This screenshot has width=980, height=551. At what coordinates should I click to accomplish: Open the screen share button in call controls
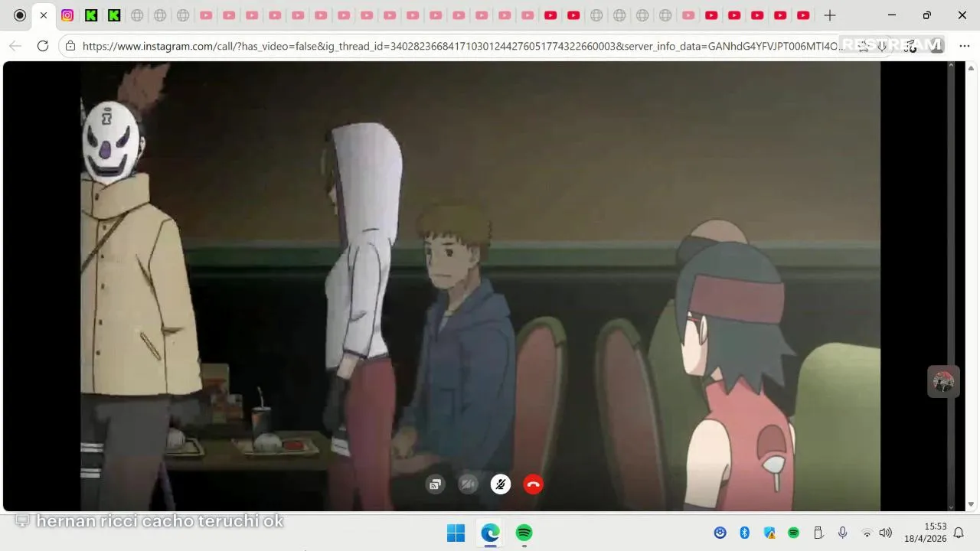click(435, 484)
